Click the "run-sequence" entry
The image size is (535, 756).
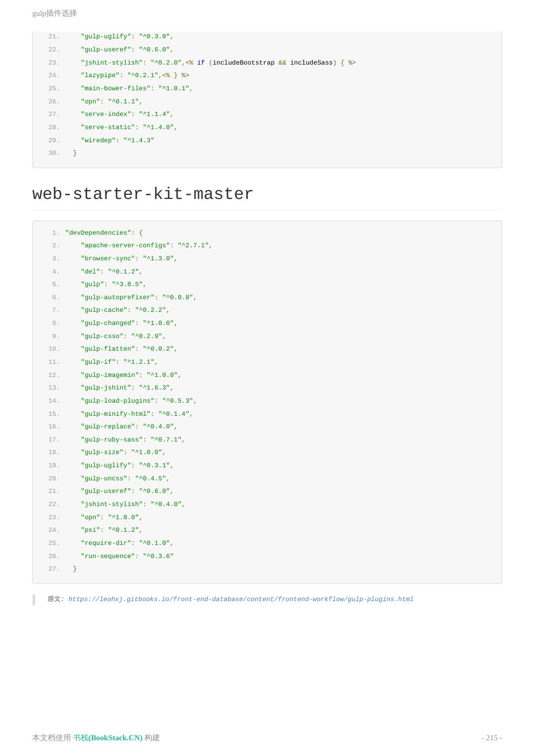pyautogui.click(x=109, y=556)
